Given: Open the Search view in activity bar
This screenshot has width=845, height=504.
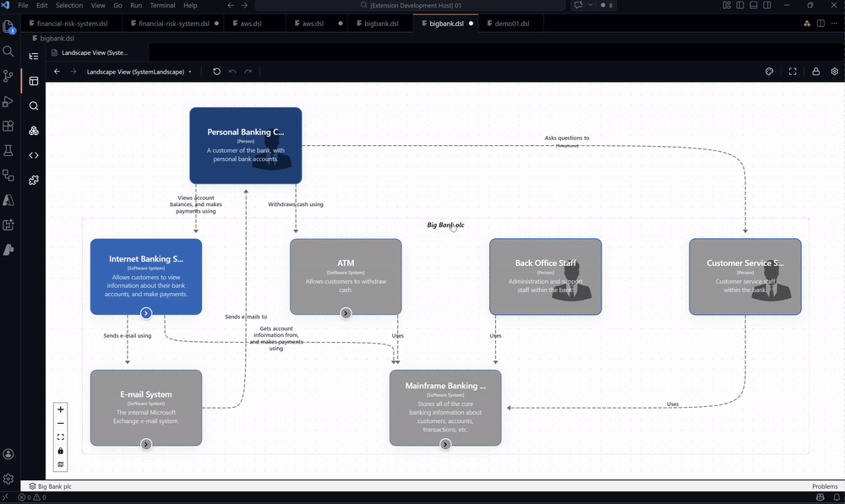Looking at the screenshot, I should coord(8,51).
